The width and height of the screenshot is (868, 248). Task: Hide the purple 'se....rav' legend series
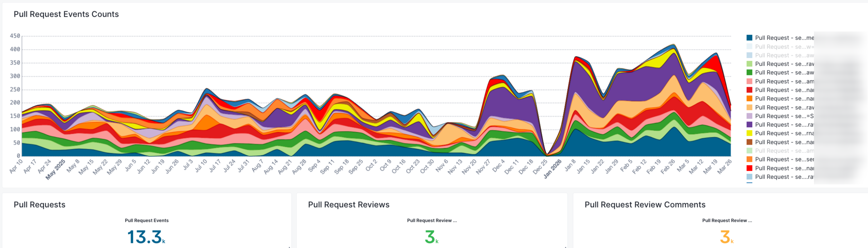pos(780,125)
